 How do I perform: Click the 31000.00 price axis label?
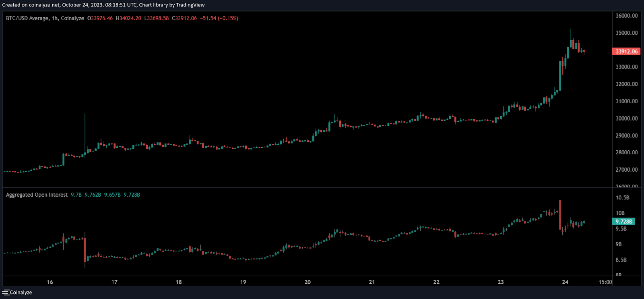pyautogui.click(x=627, y=101)
